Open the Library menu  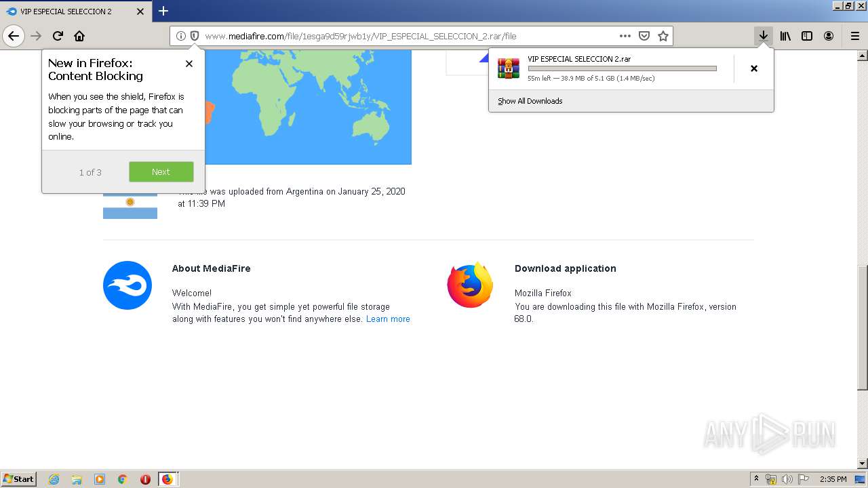785,36
